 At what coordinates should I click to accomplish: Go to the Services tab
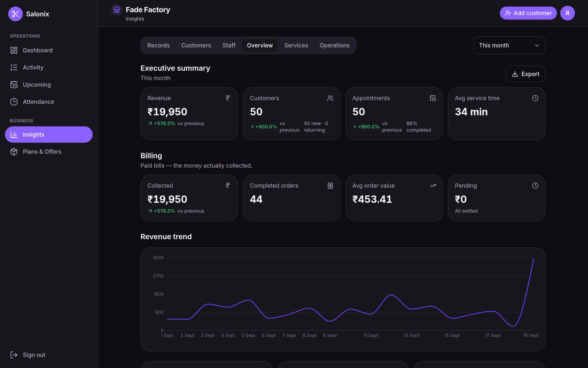tap(296, 45)
